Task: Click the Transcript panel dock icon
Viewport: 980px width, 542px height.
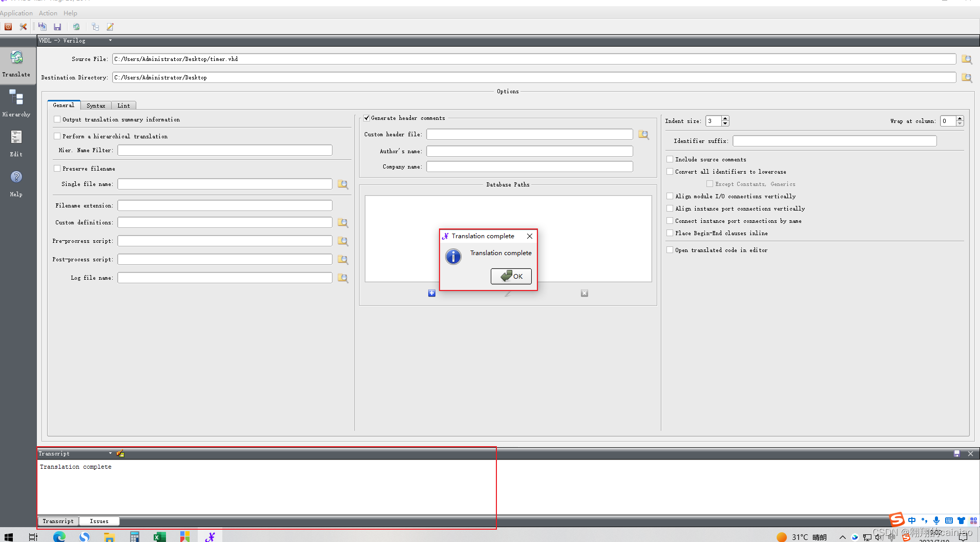Action: click(x=956, y=454)
